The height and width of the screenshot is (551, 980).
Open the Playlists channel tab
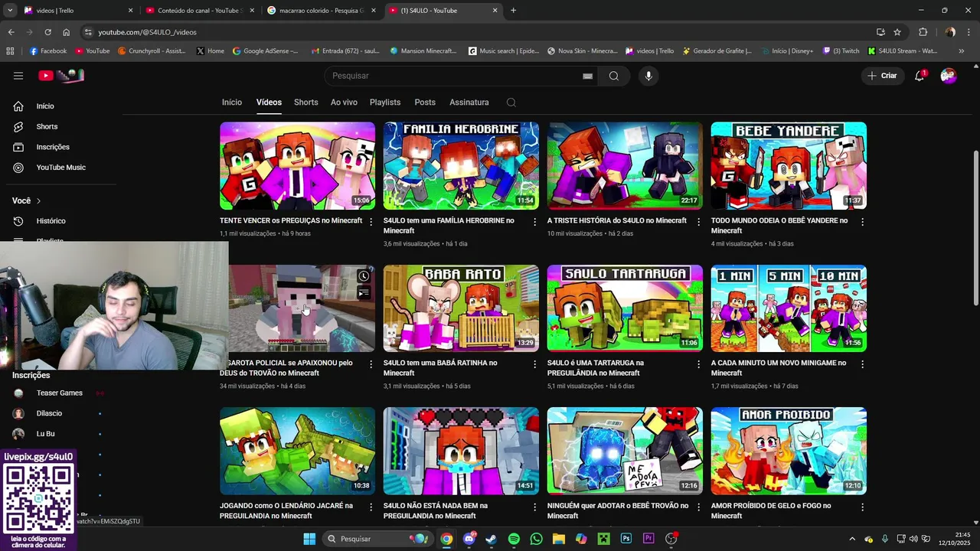[385, 103]
